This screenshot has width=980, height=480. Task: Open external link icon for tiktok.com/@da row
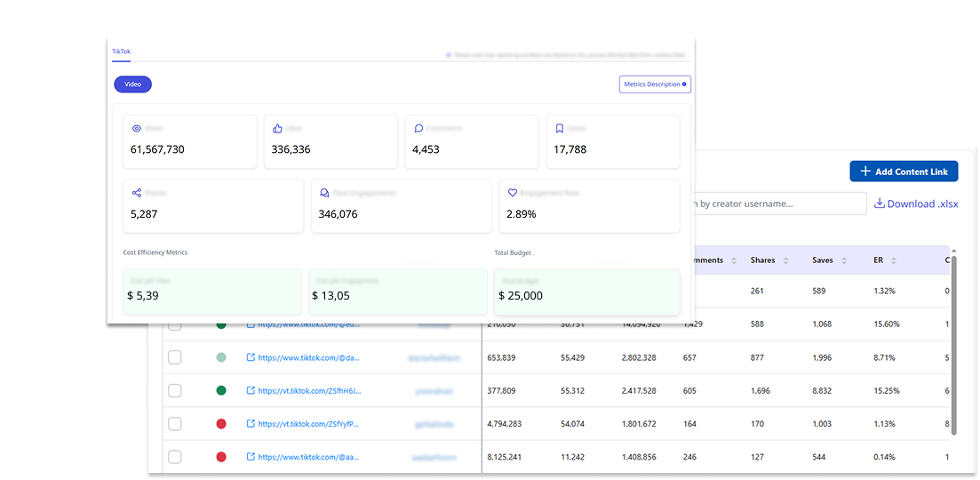(251, 357)
